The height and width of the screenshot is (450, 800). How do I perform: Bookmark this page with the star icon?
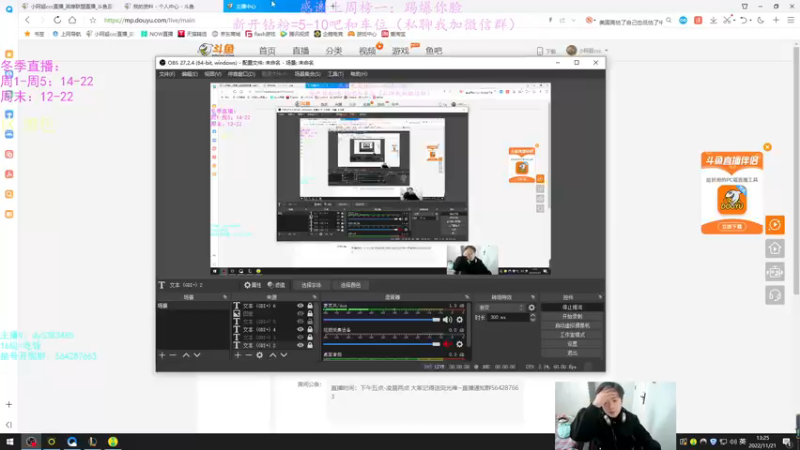[92, 20]
